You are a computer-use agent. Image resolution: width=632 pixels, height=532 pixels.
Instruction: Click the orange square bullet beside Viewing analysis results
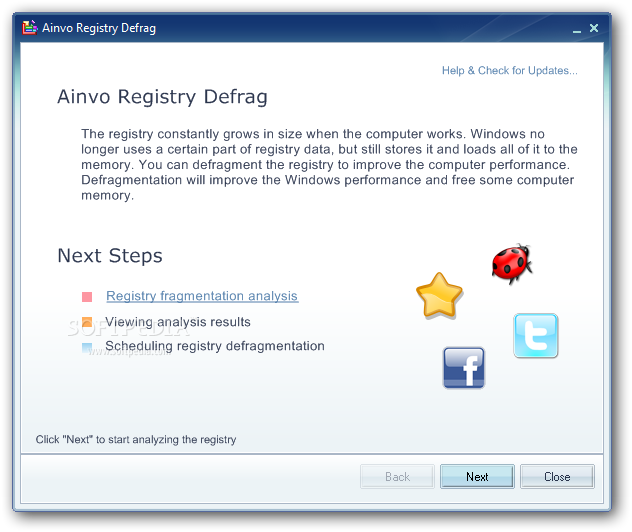pyautogui.click(x=87, y=322)
